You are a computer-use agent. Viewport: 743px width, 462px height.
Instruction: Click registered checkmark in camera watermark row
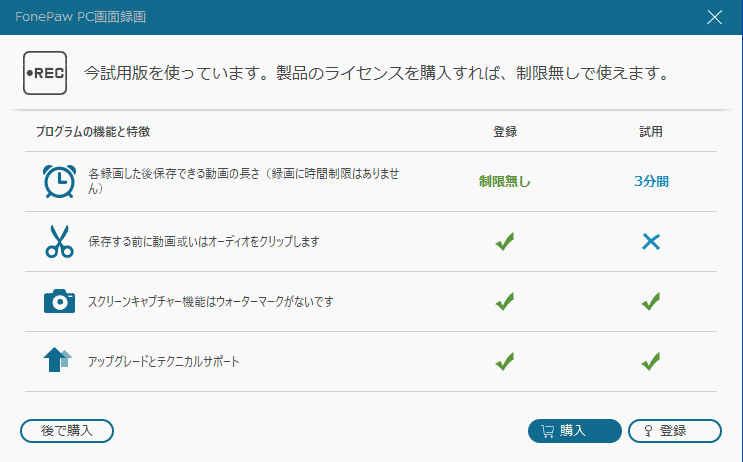(x=505, y=300)
